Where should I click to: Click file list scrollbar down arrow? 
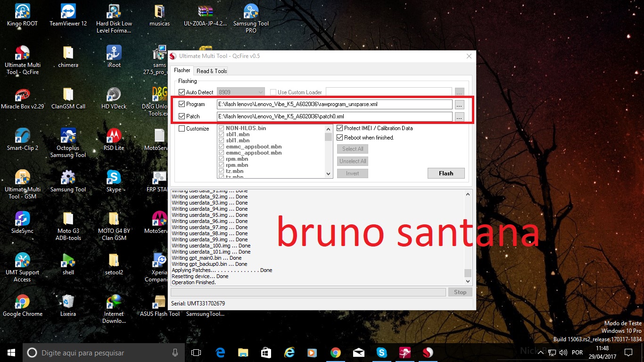[329, 174]
